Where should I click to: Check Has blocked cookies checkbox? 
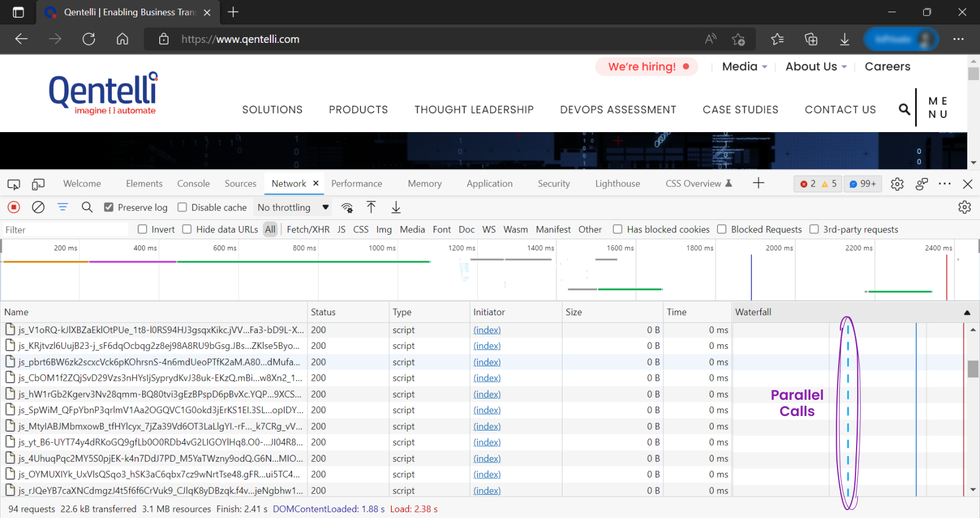[617, 229]
